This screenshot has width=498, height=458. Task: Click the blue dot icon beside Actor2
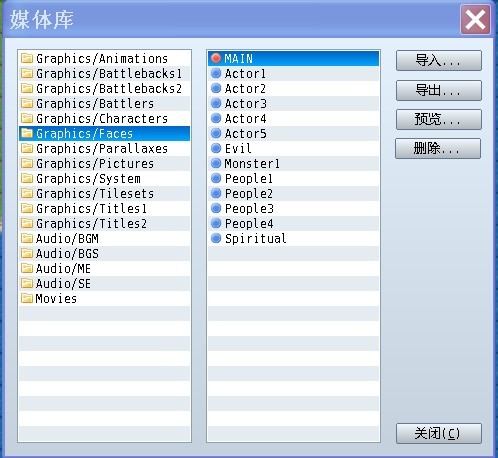pos(216,88)
